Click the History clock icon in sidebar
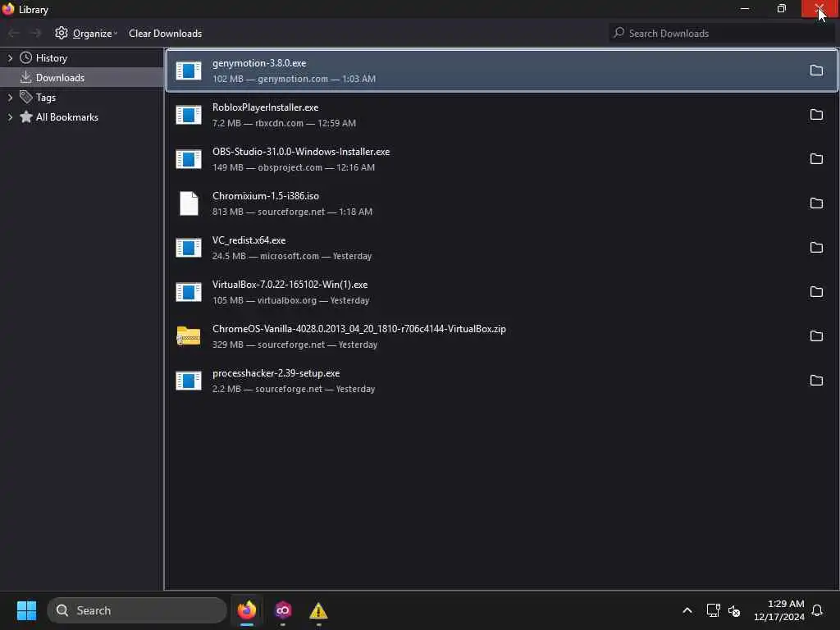This screenshot has height=630, width=840. click(25, 58)
